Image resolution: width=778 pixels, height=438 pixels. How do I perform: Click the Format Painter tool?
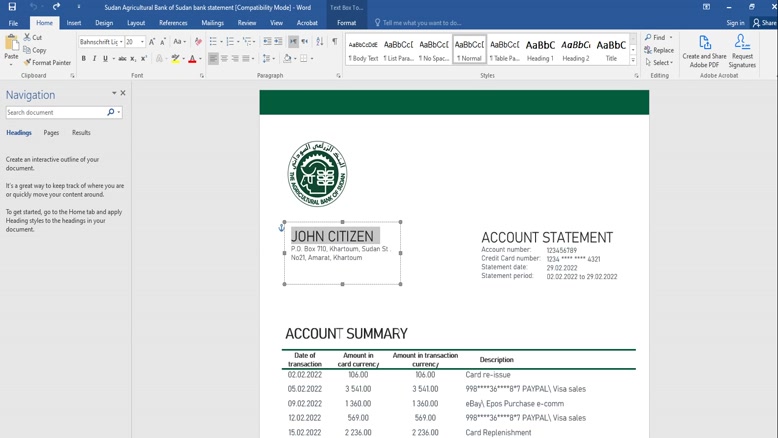[46, 63]
